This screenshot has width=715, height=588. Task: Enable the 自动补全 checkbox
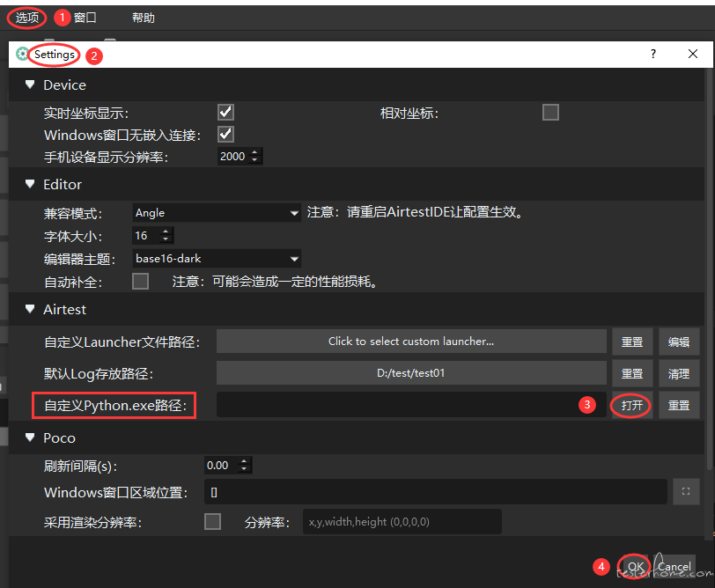140,282
